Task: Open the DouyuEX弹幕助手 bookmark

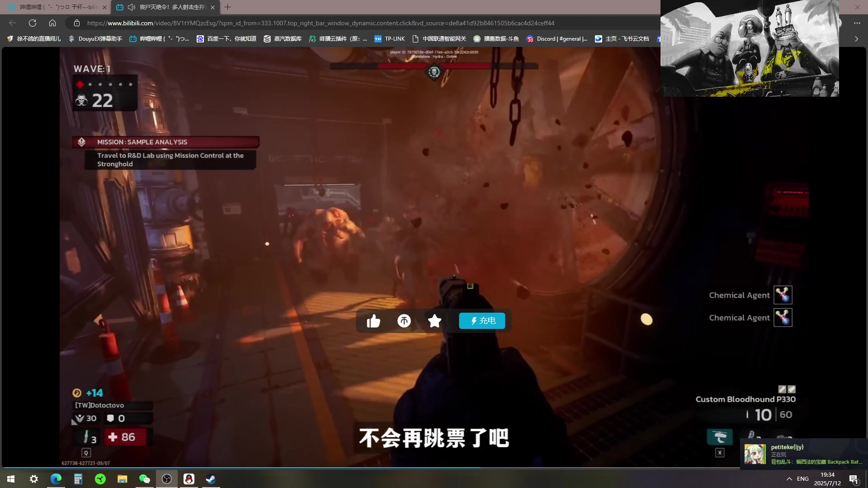Action: coord(95,39)
